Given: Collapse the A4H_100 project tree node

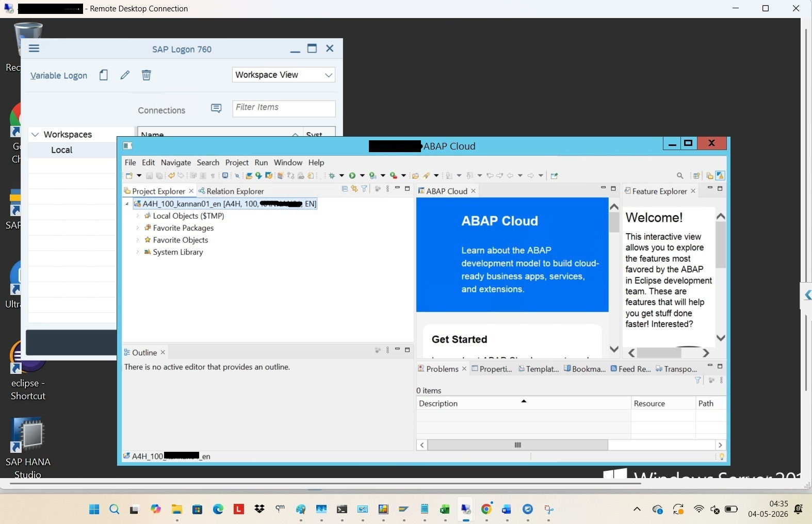Looking at the screenshot, I should tap(127, 204).
